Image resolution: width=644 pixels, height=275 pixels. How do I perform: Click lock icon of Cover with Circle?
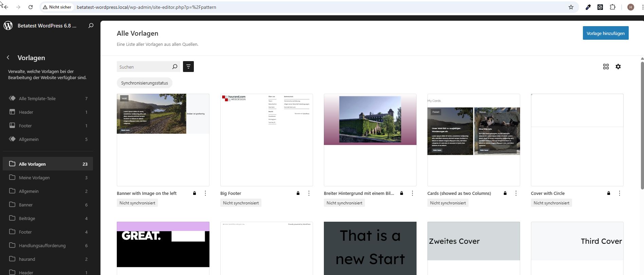[609, 193]
